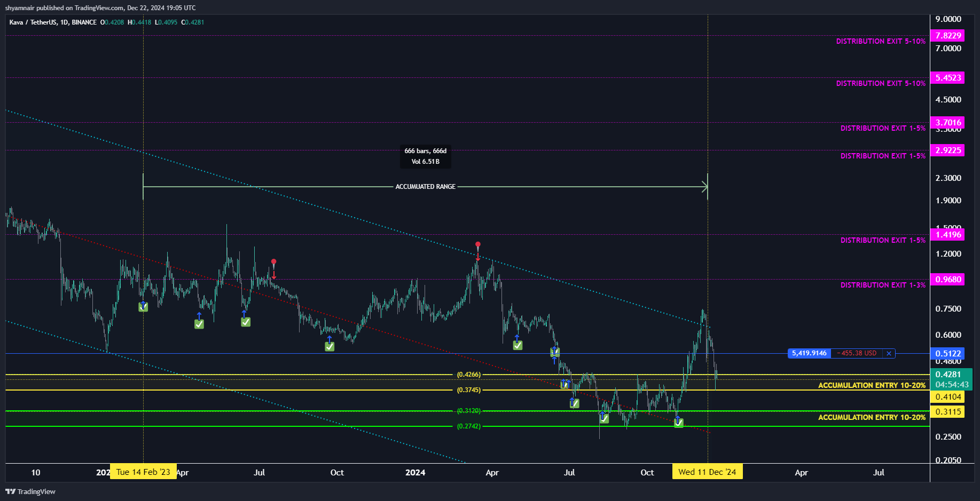Select the red sell marker above July 2023
This screenshot has width=980, height=501.
274,268
